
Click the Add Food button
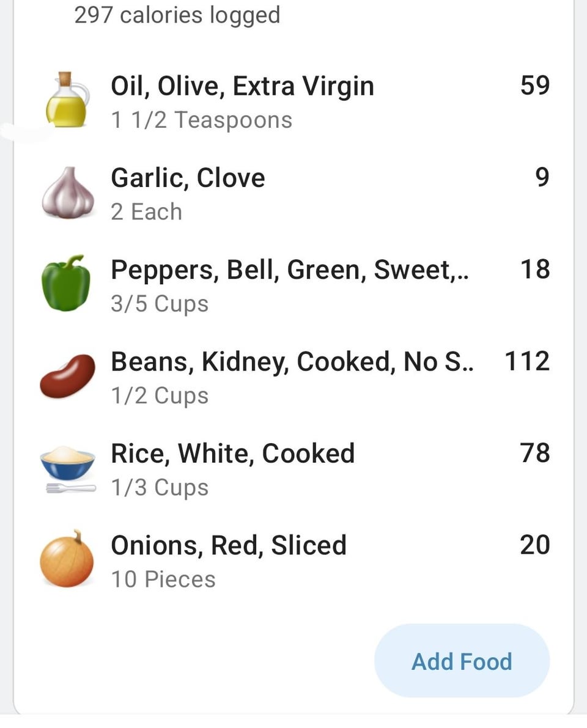[x=462, y=661]
